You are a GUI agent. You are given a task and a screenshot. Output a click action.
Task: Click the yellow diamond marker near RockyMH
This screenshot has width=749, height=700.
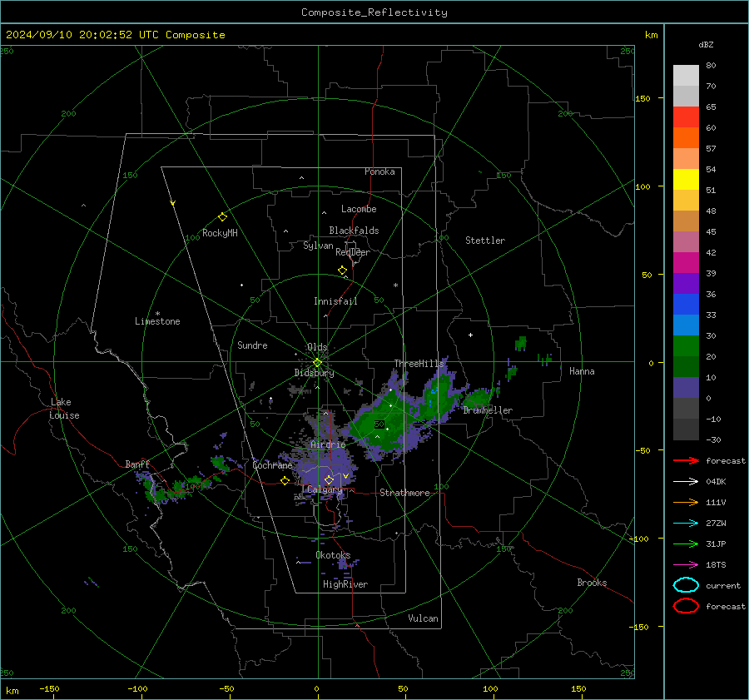[222, 217]
